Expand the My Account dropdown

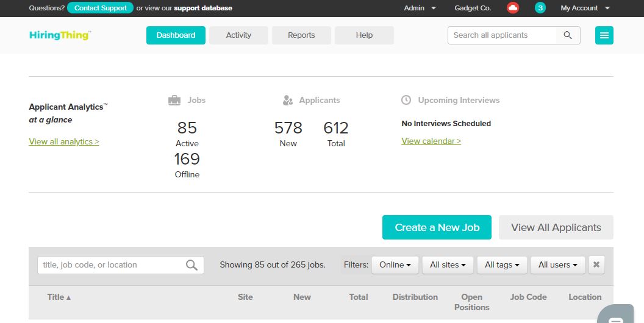(585, 8)
